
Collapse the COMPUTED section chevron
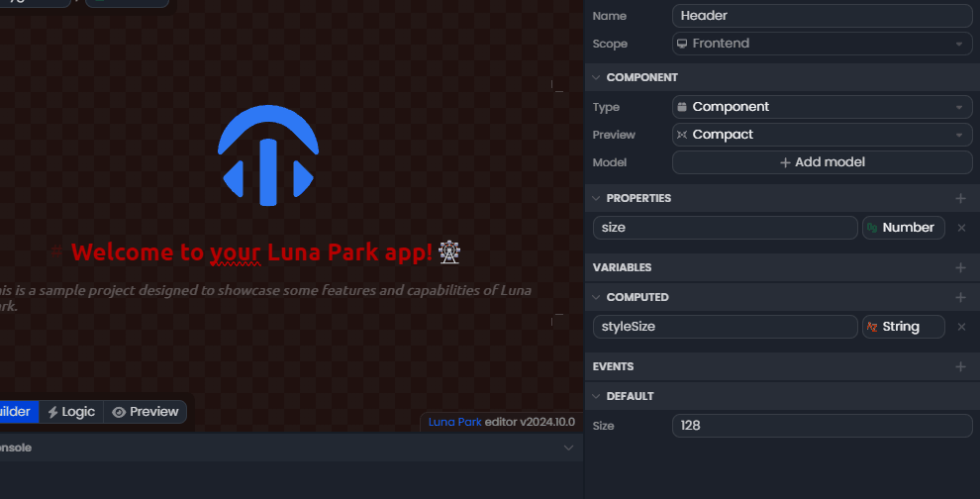(596, 297)
